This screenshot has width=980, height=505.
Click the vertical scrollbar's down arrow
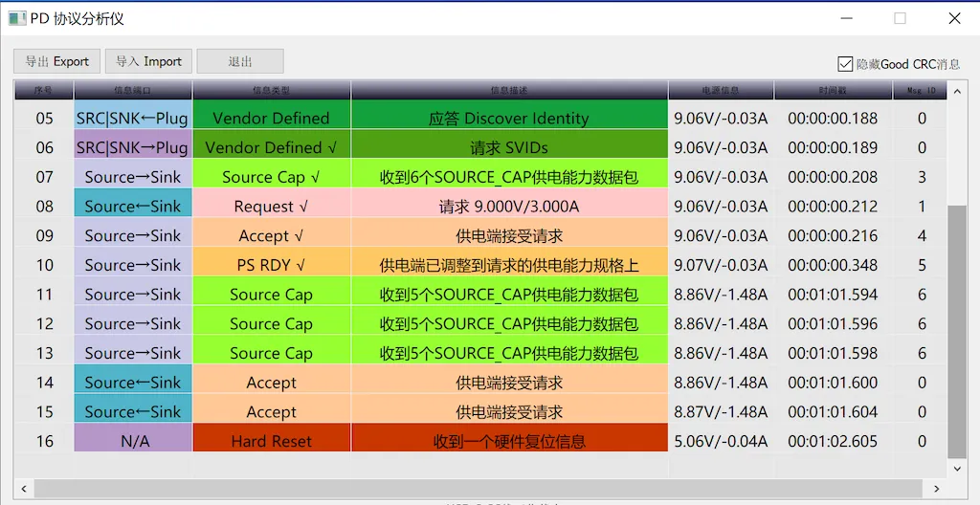click(x=957, y=469)
